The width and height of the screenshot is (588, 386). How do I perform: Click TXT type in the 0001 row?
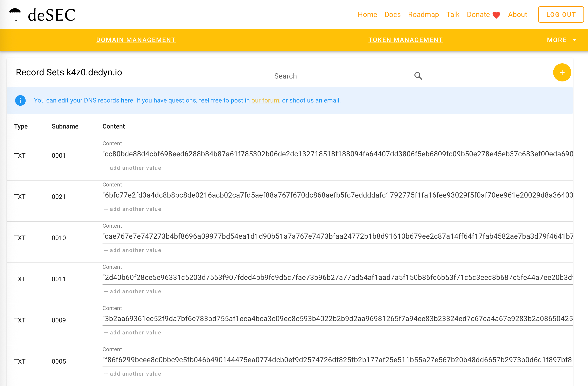pos(20,156)
